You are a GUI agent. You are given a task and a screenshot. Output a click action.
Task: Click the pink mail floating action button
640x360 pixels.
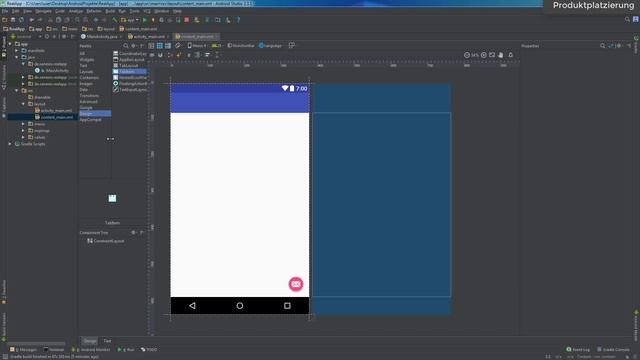coord(296,284)
